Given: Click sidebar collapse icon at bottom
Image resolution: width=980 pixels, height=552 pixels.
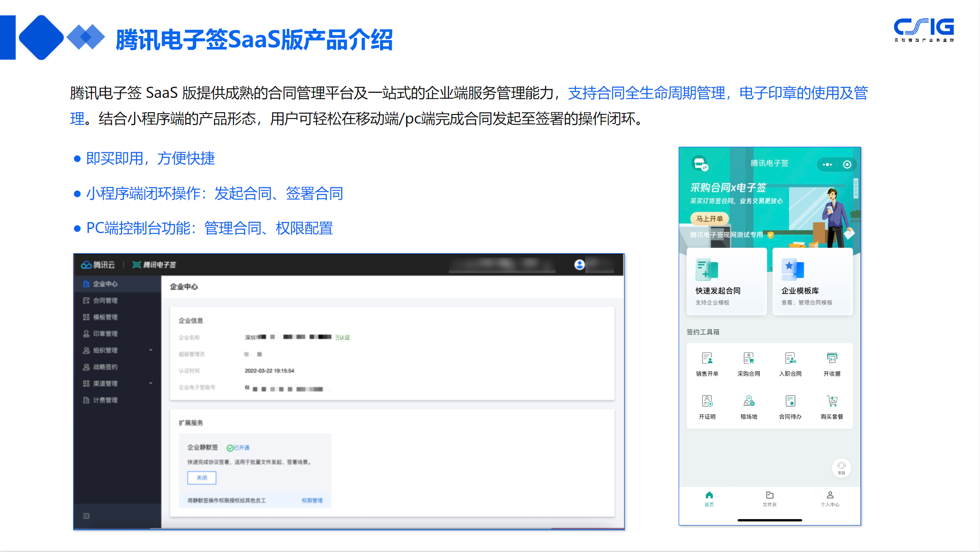Looking at the screenshot, I should click(x=86, y=516).
